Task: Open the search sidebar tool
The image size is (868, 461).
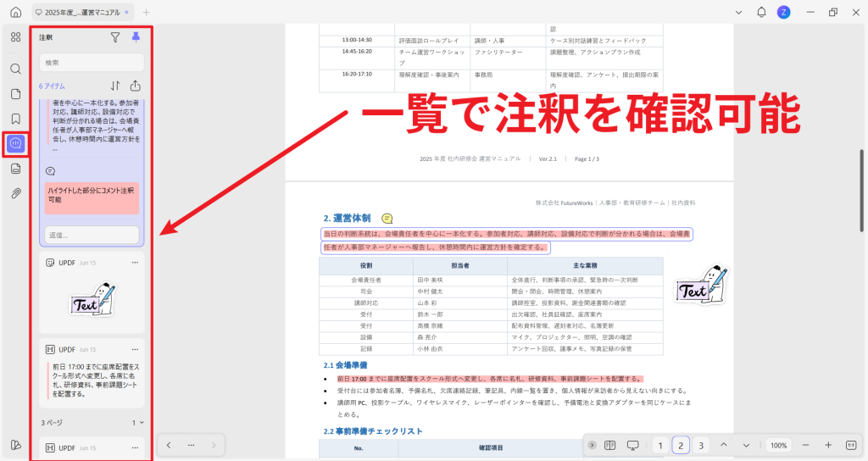Action: (x=15, y=69)
